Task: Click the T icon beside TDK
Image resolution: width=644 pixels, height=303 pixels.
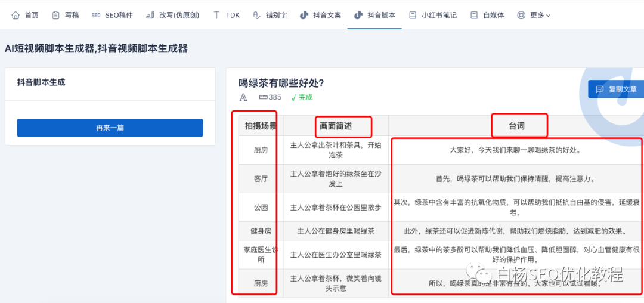Action: point(216,16)
